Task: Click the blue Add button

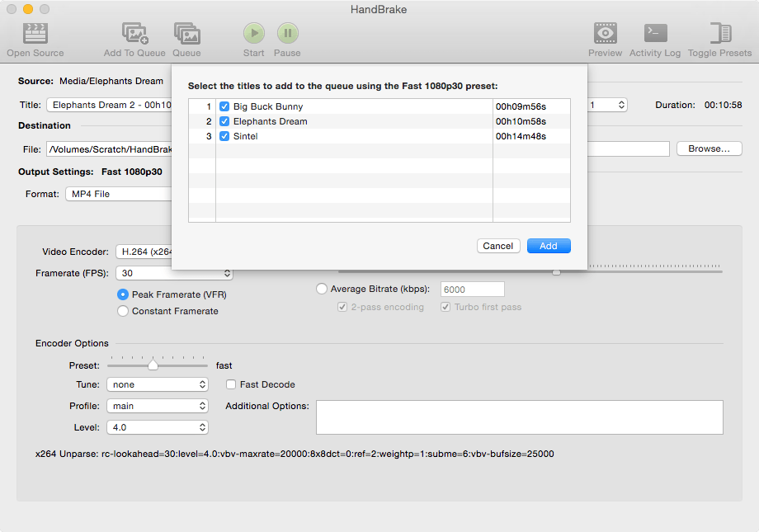Action: (x=549, y=246)
